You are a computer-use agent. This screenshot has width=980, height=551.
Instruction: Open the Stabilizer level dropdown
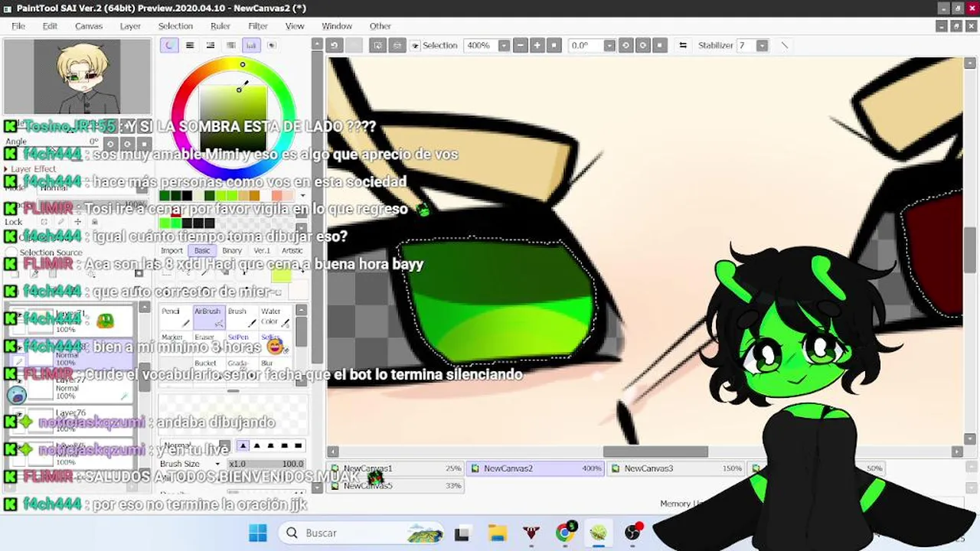click(x=762, y=45)
